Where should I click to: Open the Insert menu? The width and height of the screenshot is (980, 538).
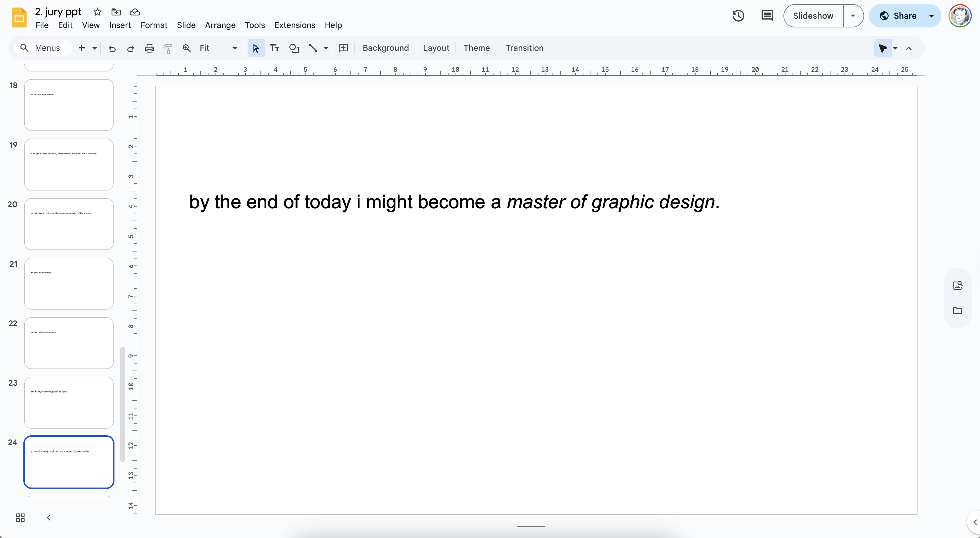pos(120,25)
